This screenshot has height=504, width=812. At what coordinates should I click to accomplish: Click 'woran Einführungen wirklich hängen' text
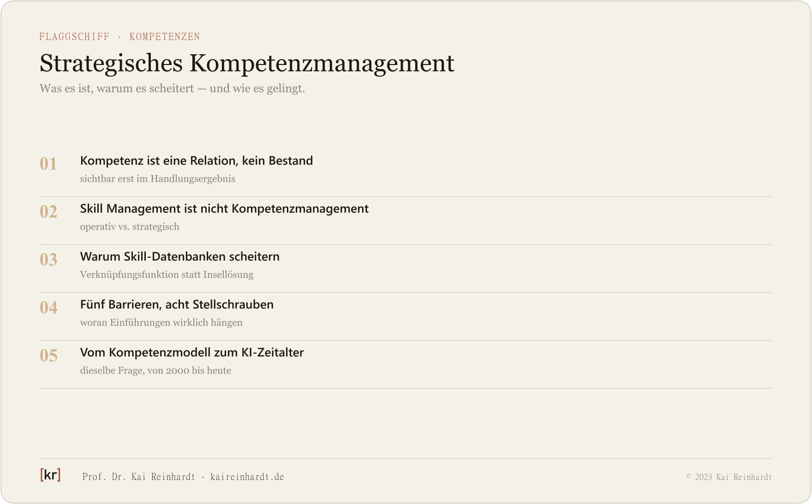pyautogui.click(x=161, y=323)
